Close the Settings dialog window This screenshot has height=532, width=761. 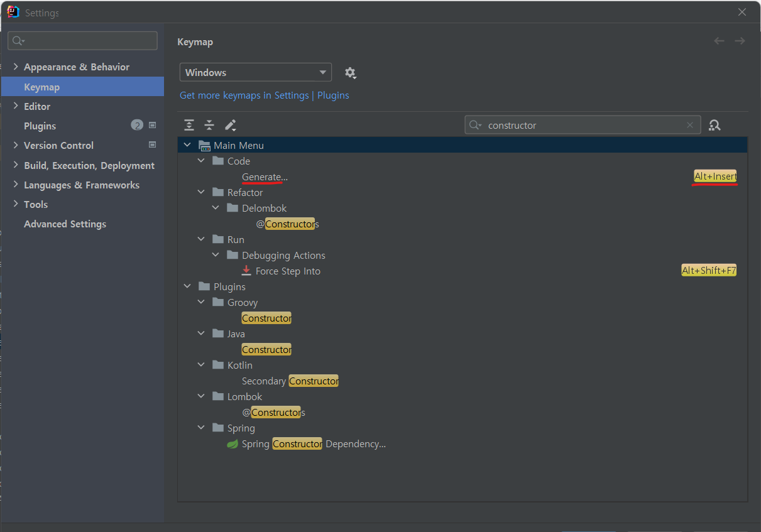coord(742,12)
